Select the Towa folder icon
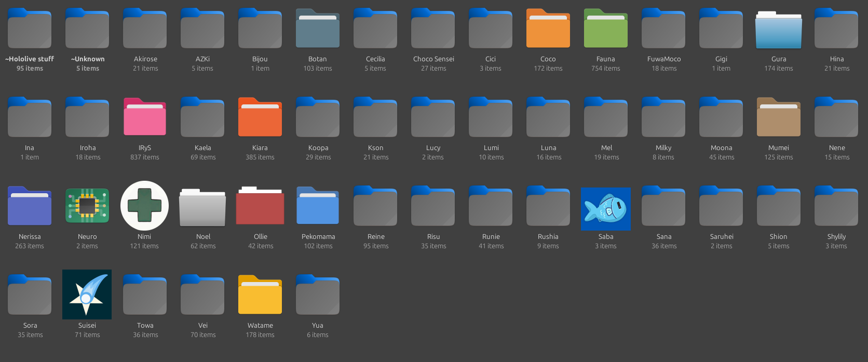 (x=145, y=294)
